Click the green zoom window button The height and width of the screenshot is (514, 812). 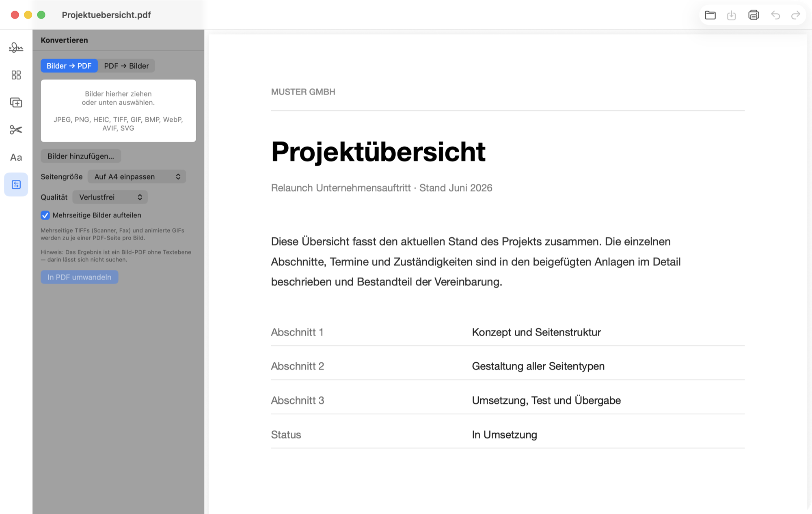pyautogui.click(x=41, y=15)
